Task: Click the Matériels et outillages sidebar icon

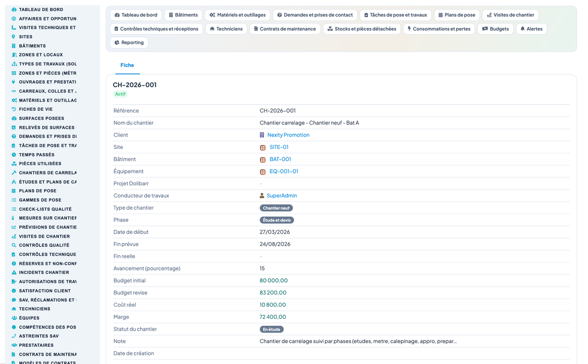Action: pos(14,100)
